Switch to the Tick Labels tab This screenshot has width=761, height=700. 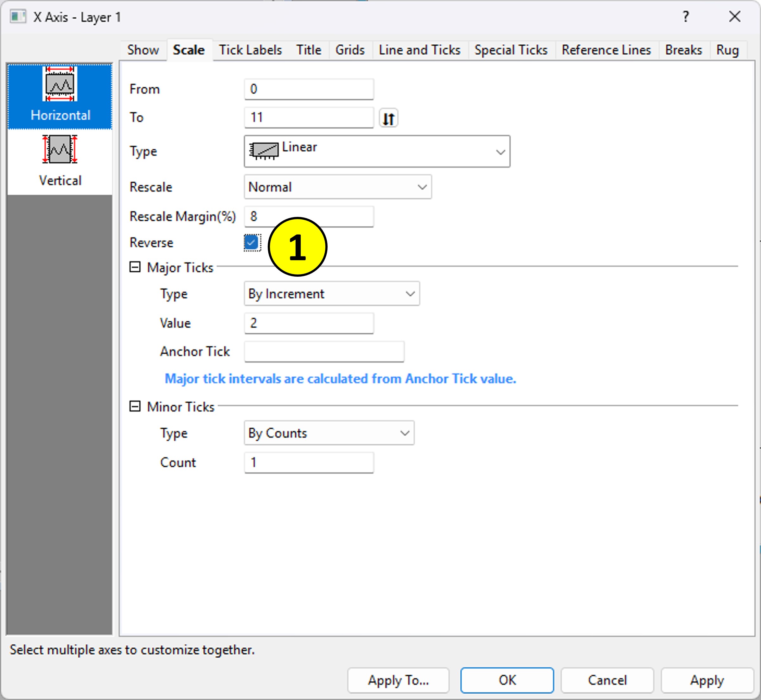250,50
